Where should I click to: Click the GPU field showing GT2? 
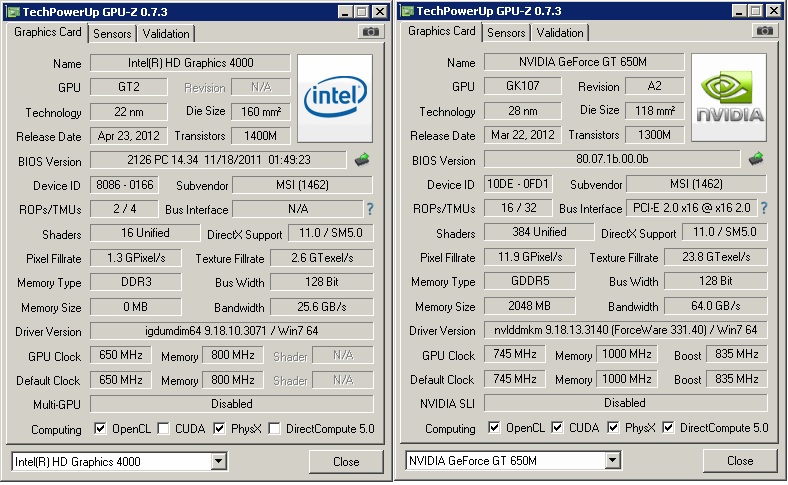point(129,87)
